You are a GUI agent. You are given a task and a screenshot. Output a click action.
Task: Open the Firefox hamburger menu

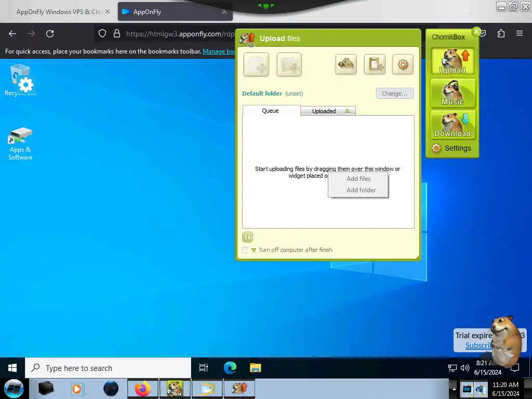coord(519,33)
